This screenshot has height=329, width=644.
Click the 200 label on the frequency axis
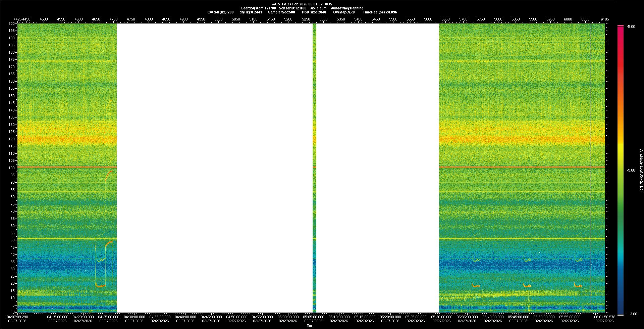coord(12,24)
